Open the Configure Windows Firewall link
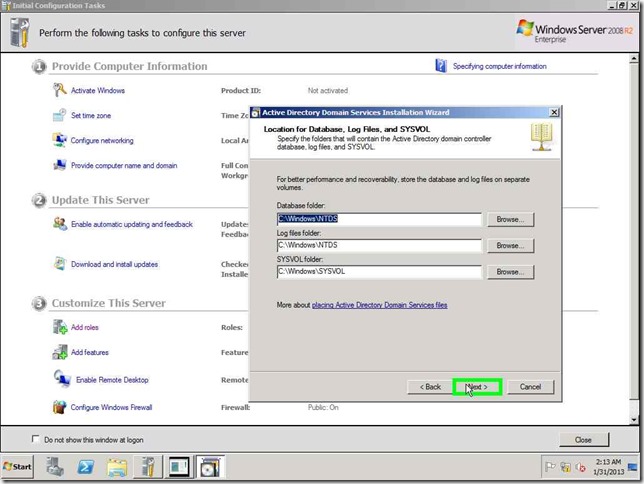The image size is (644, 484). [111, 408]
